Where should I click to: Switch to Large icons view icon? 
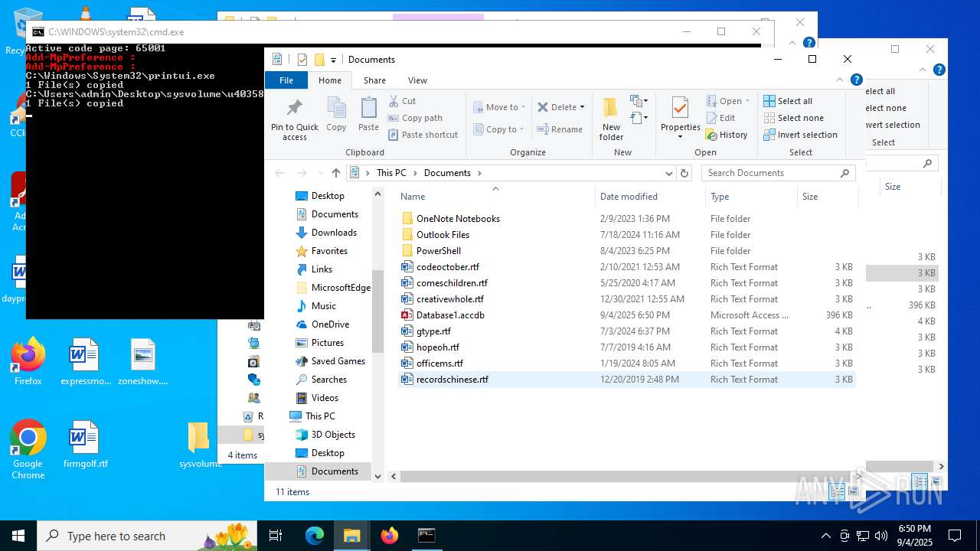pos(853,491)
